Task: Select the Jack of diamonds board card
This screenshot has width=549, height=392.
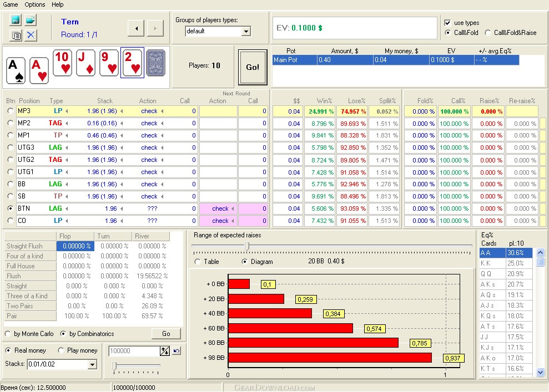Action: pos(86,63)
